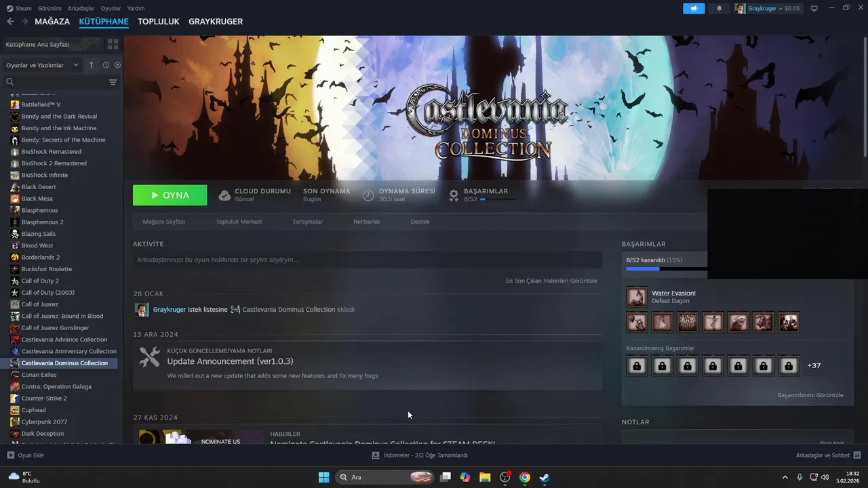Click the announcements megaphone icon
The width and height of the screenshot is (868, 488).
click(693, 8)
